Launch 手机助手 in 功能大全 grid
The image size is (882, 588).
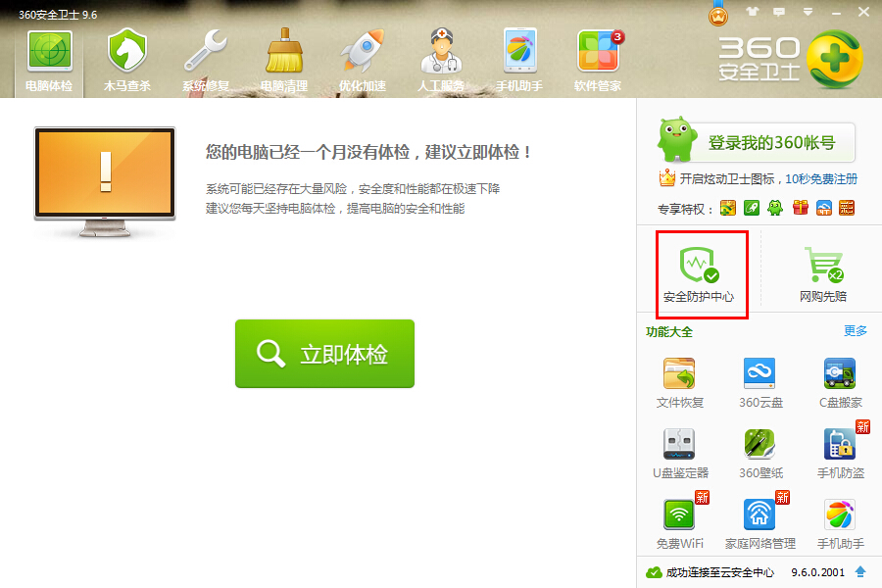pyautogui.click(x=841, y=524)
